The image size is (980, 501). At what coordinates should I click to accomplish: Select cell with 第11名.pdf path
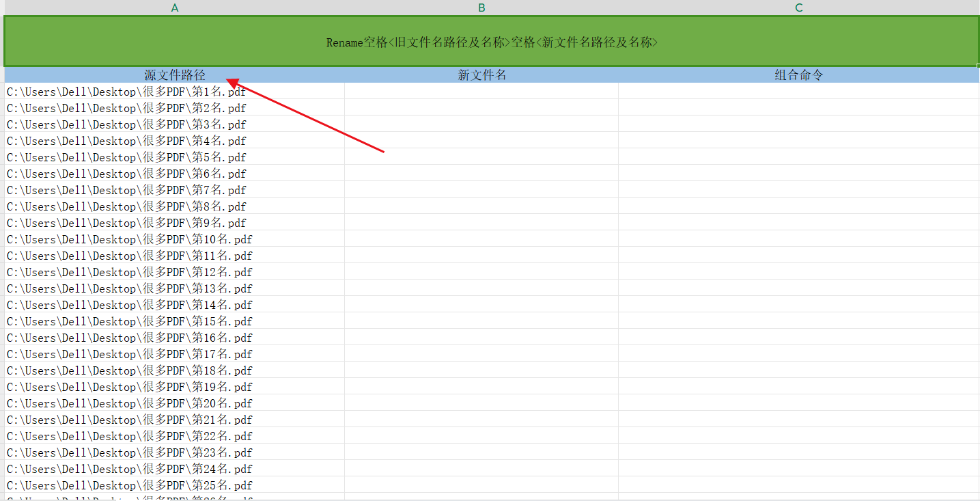pyautogui.click(x=175, y=255)
